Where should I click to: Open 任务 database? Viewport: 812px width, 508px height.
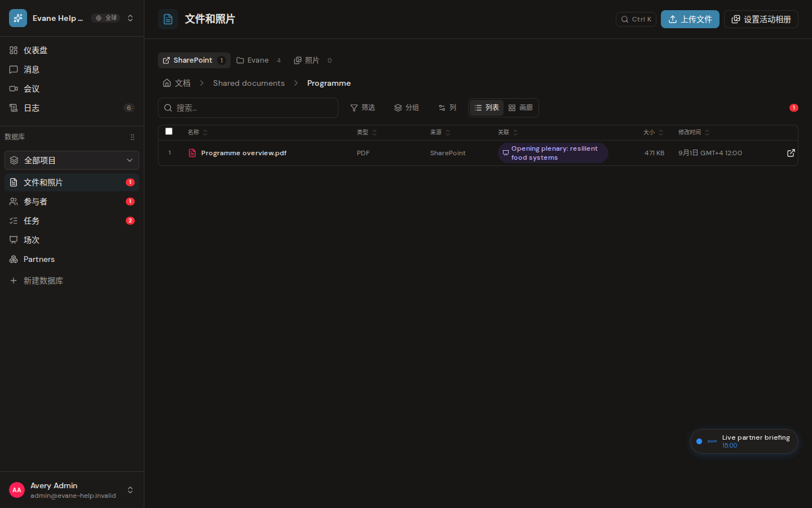pyautogui.click(x=72, y=221)
